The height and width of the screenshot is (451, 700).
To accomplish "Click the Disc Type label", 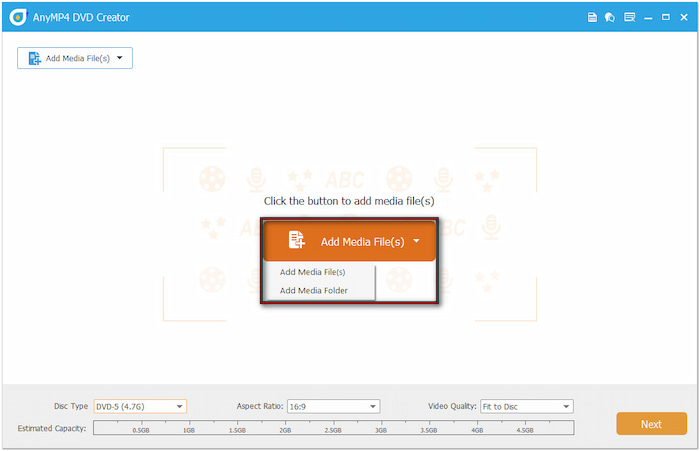I will click(x=71, y=406).
